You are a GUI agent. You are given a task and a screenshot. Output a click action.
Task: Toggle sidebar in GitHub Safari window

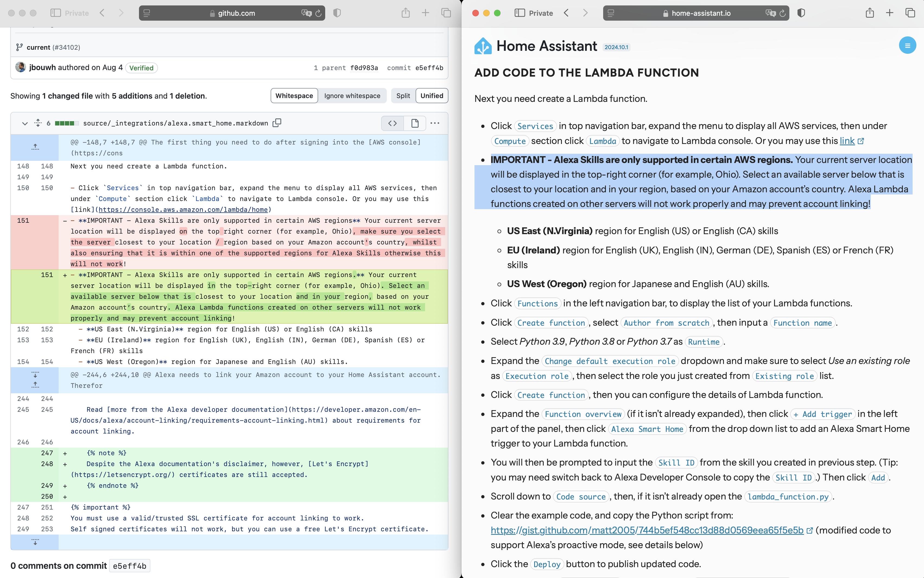55,13
